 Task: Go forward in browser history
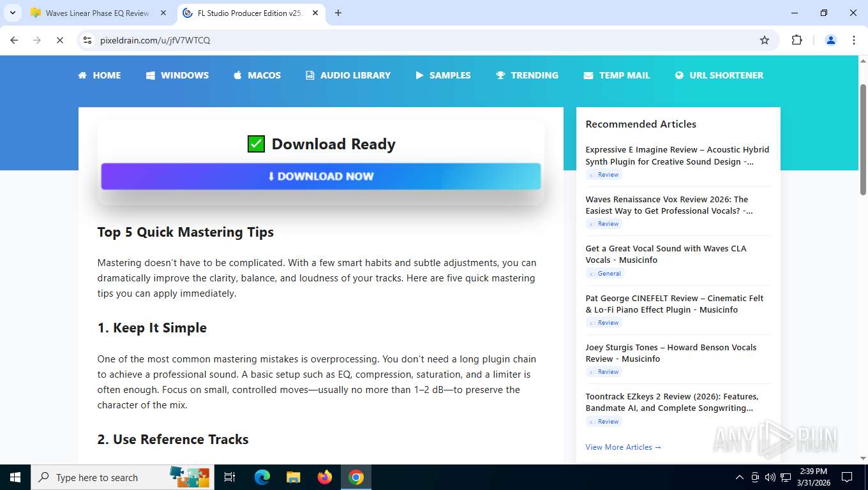click(x=37, y=40)
